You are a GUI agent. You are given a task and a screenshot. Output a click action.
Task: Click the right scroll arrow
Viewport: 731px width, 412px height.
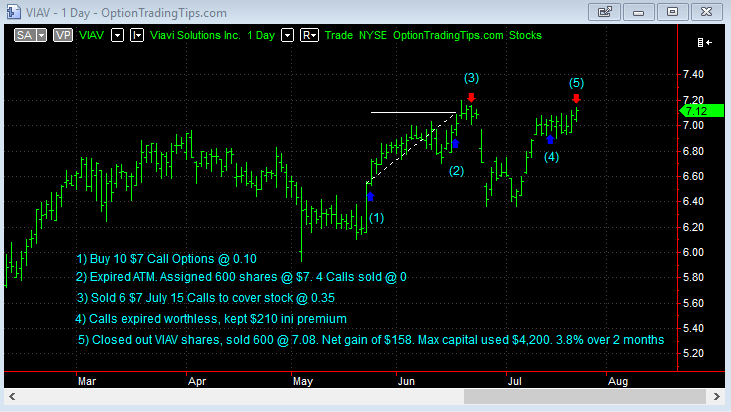717,397
